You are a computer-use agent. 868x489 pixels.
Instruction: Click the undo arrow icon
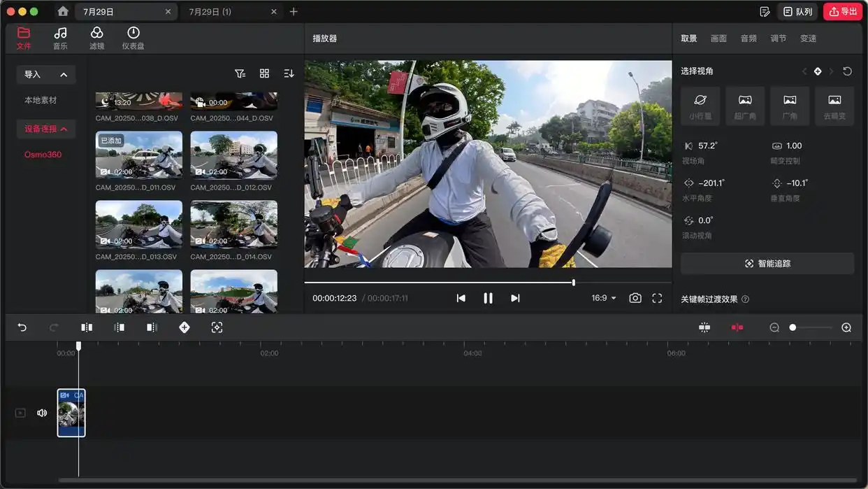(x=22, y=327)
